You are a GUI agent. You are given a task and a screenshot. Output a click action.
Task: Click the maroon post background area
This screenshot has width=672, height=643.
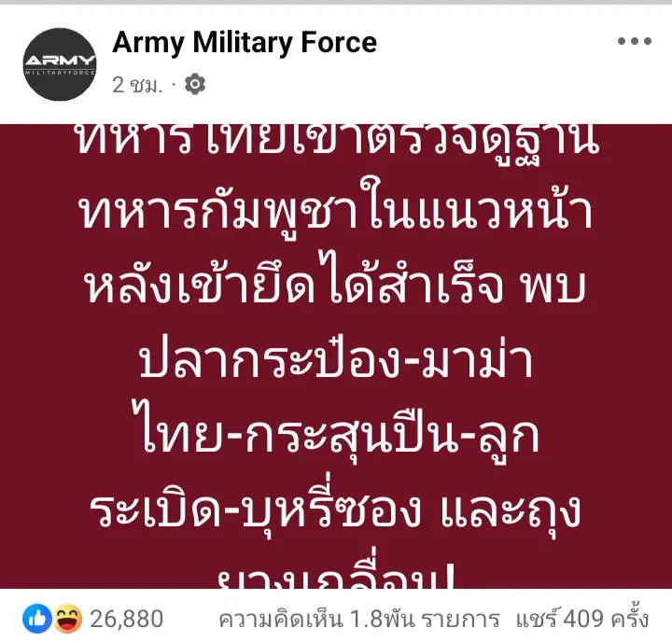point(336,356)
